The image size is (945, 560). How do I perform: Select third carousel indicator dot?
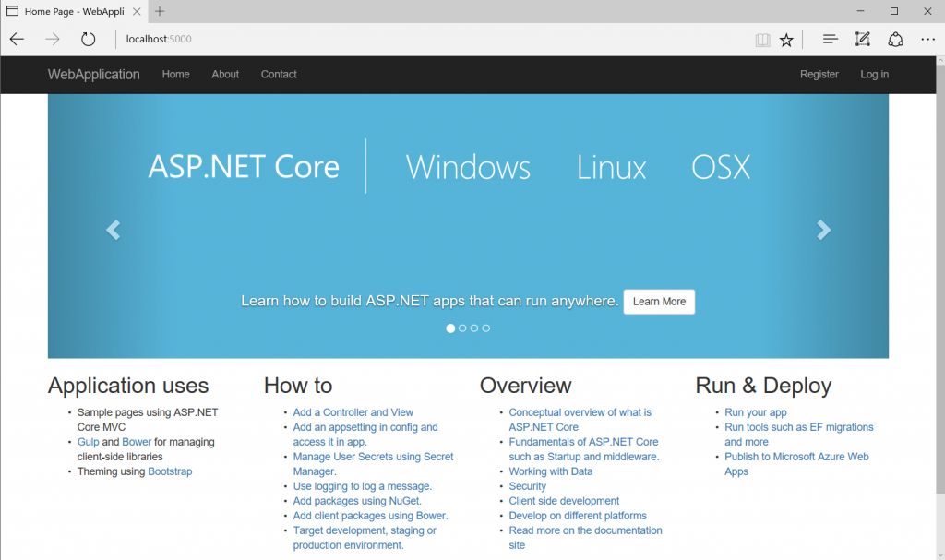474,328
